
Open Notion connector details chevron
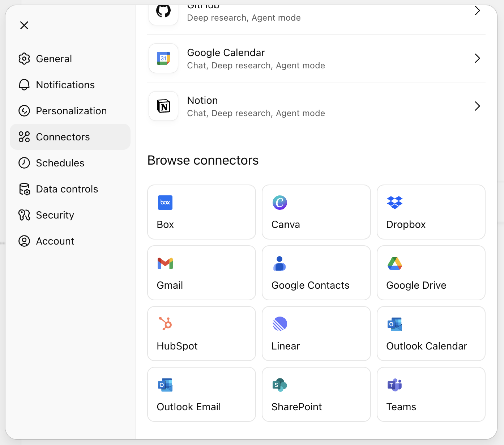477,106
